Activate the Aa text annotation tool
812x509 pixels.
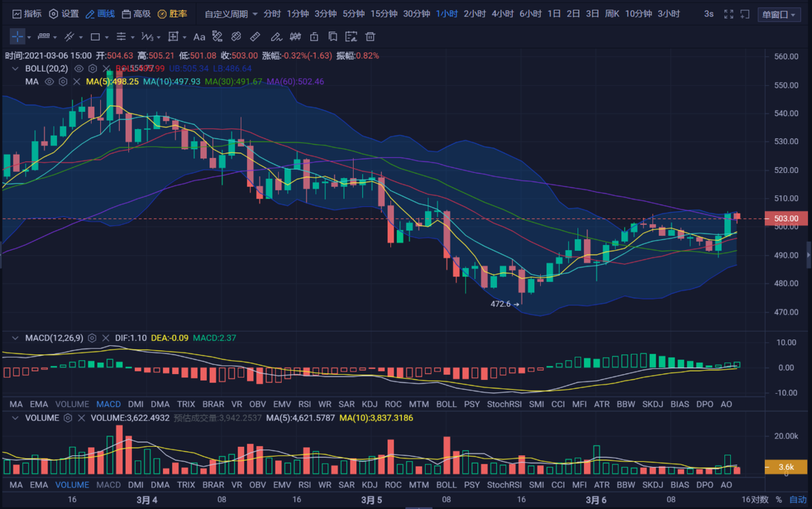point(199,37)
